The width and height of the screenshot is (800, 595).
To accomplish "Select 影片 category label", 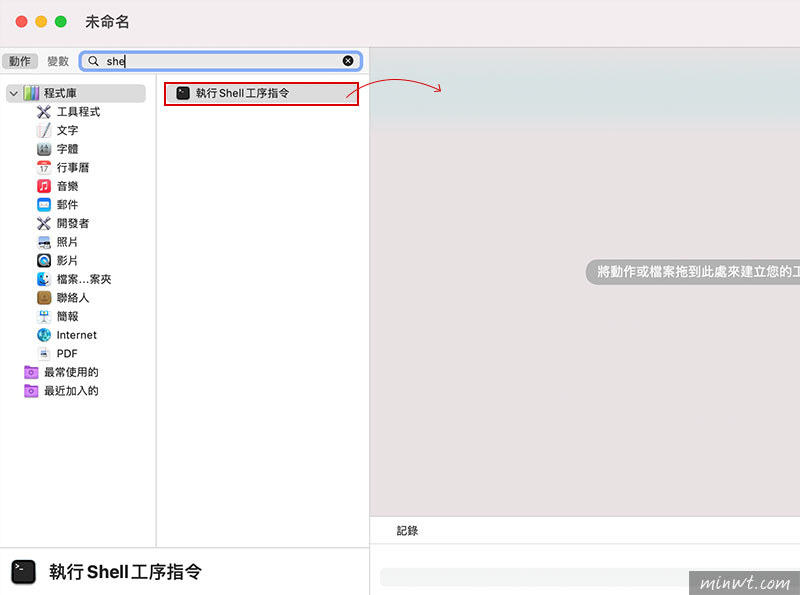I will tap(67, 260).
